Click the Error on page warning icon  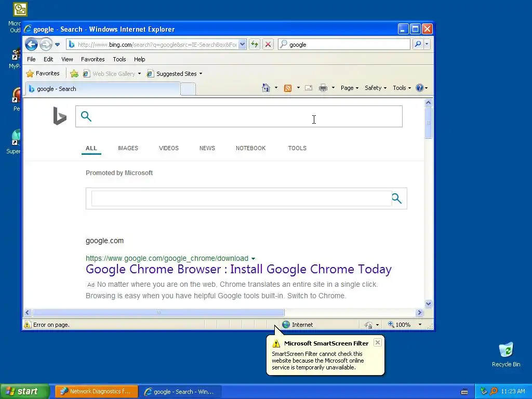pos(28,325)
